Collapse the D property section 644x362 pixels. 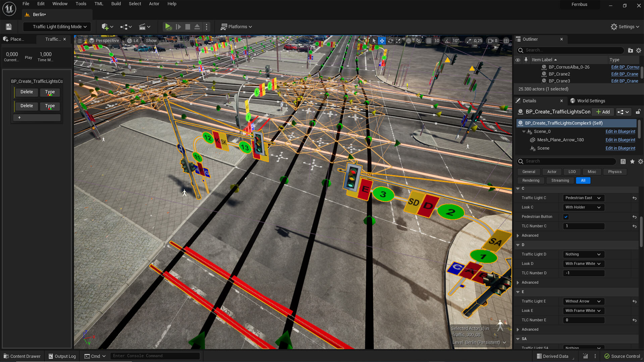(x=518, y=245)
